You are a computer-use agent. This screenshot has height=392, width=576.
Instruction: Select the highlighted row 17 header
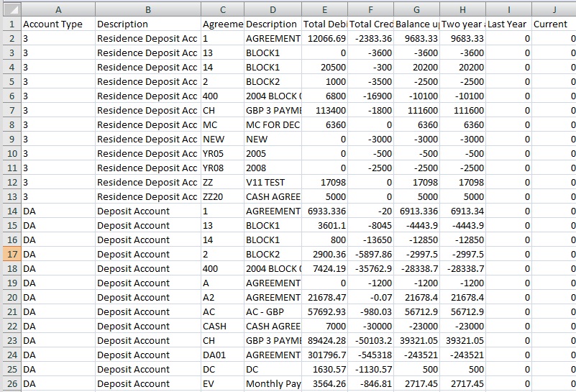pyautogui.click(x=11, y=255)
